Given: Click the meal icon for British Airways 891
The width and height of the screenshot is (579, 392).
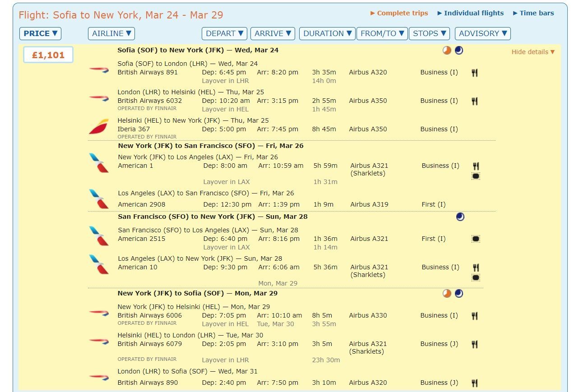Looking at the screenshot, I should [x=475, y=73].
